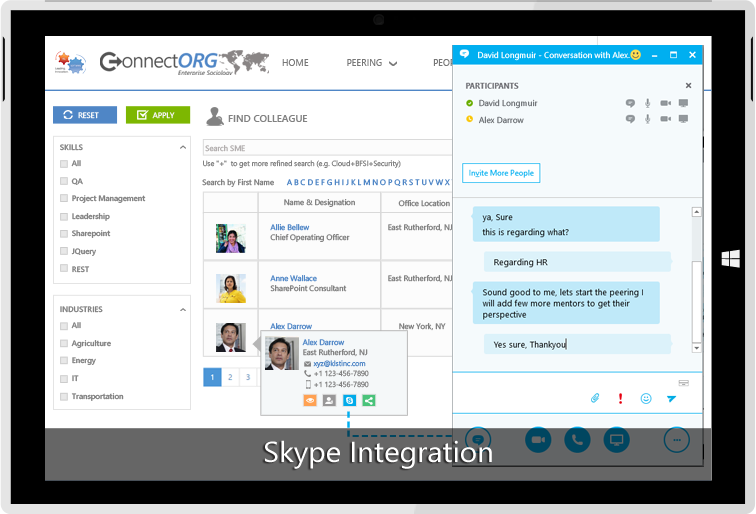The image size is (756, 514).
Task: Click the Reset filters button
Action: coord(85,115)
